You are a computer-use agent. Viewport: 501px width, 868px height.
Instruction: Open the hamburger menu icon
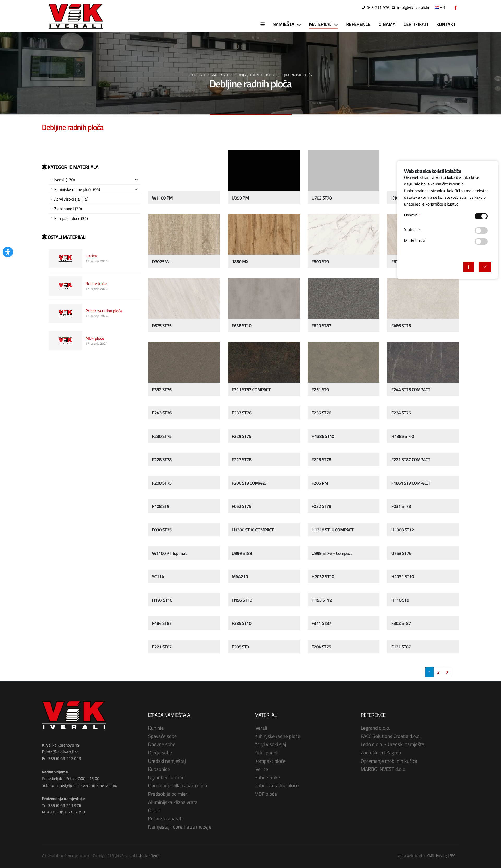click(263, 25)
